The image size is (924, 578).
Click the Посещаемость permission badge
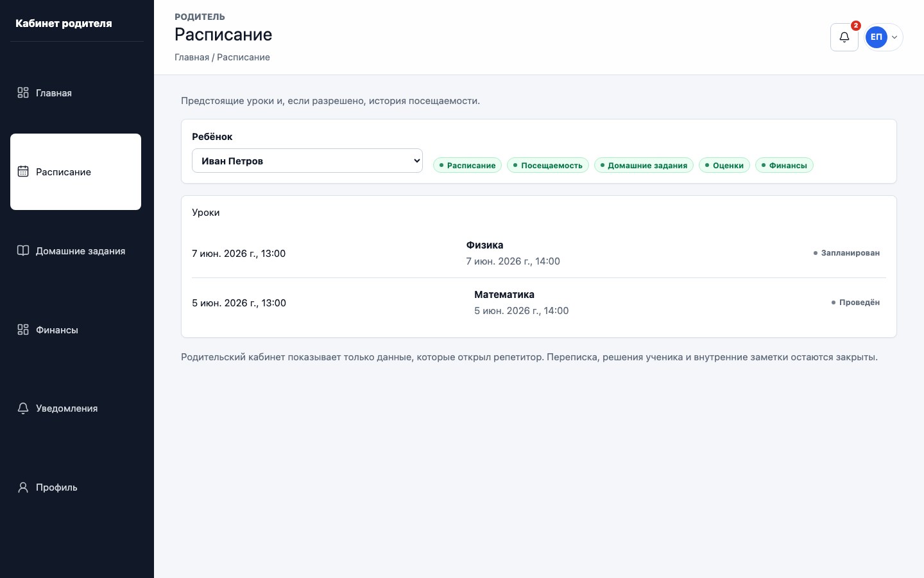click(x=548, y=165)
